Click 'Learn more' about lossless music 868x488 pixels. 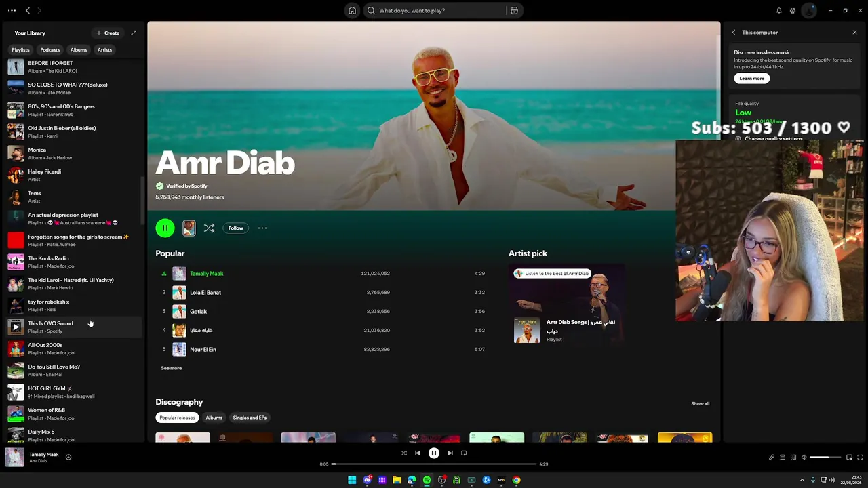[x=751, y=78]
